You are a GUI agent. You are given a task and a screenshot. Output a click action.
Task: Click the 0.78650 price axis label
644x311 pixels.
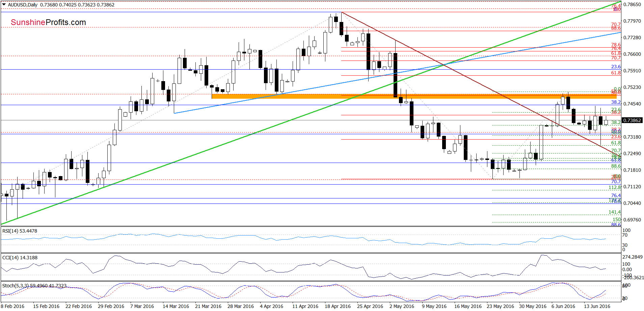click(632, 4)
